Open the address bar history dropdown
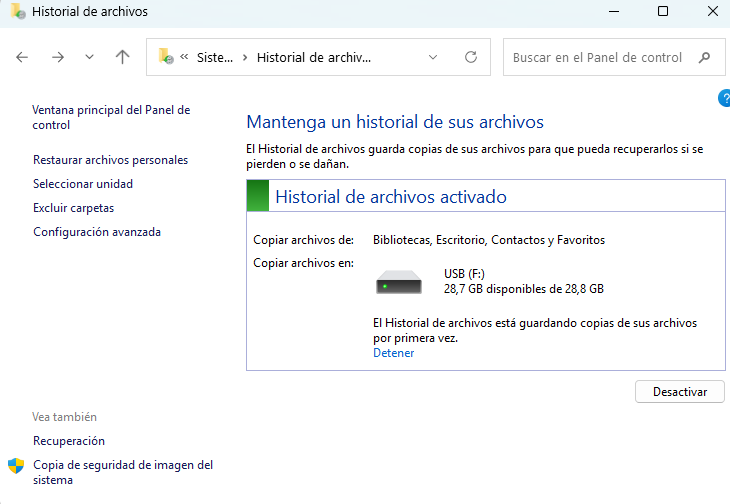Image resolution: width=730 pixels, height=504 pixels. 433,57
